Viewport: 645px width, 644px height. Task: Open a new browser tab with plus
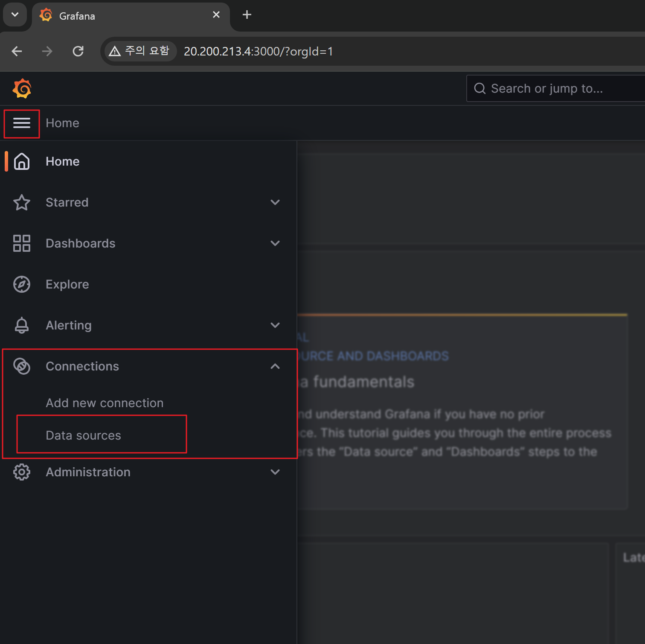tap(247, 15)
